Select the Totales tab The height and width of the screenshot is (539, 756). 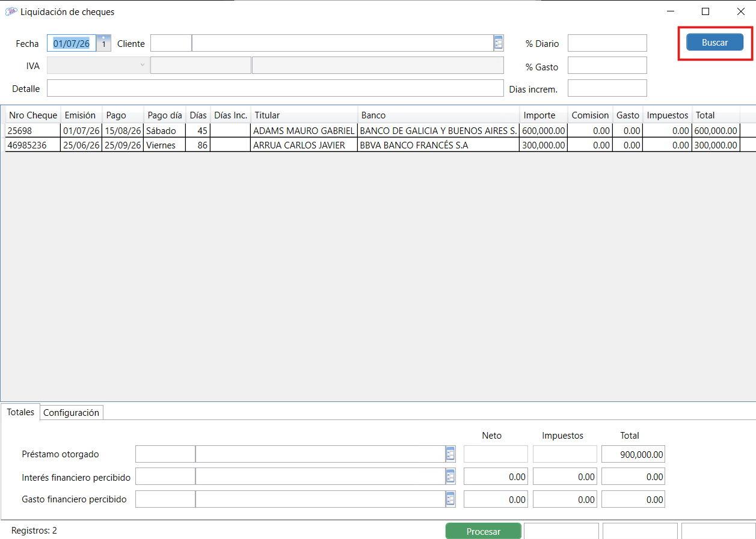click(x=20, y=412)
